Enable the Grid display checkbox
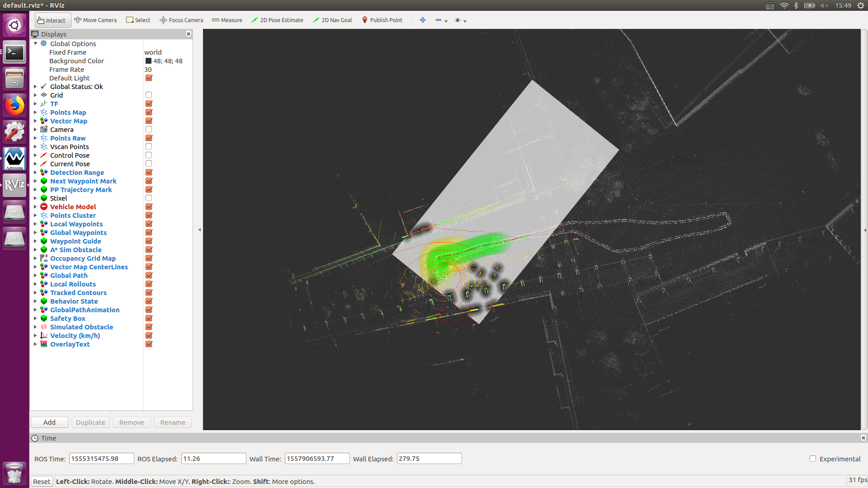The image size is (868, 488). 149,95
